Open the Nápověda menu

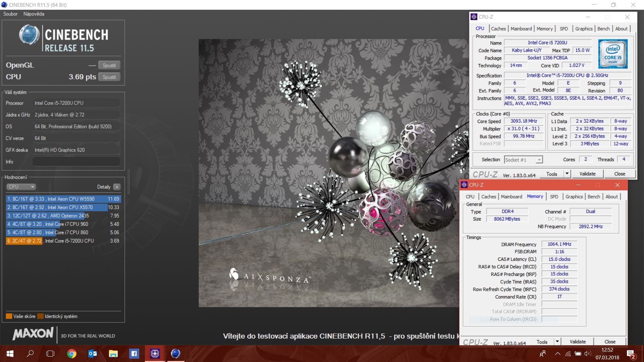coord(34,14)
